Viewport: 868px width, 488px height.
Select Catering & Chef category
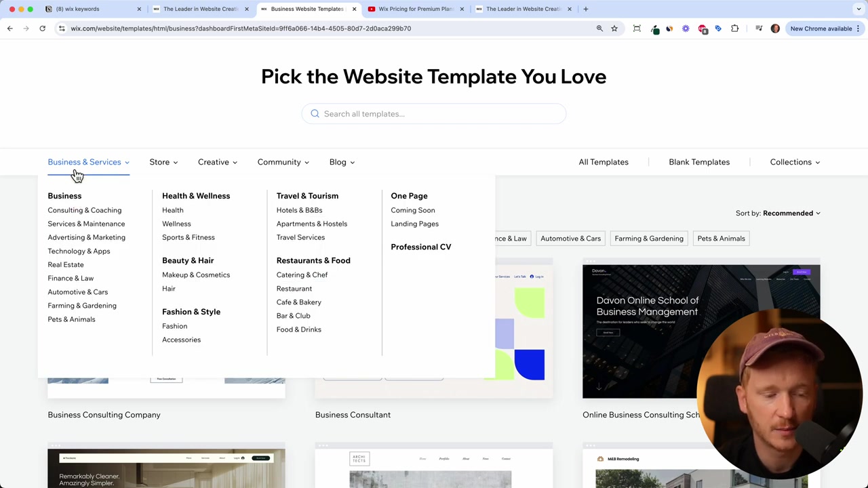[x=302, y=274]
